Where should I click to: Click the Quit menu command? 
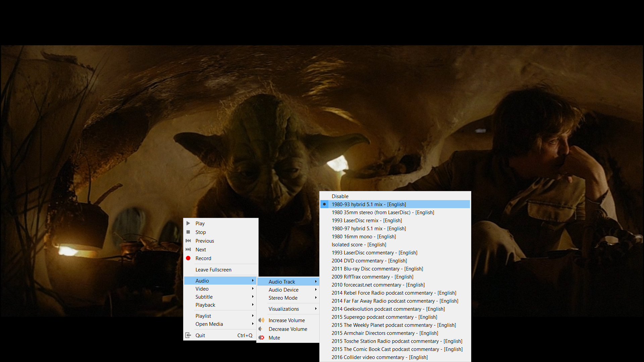[x=220, y=335]
